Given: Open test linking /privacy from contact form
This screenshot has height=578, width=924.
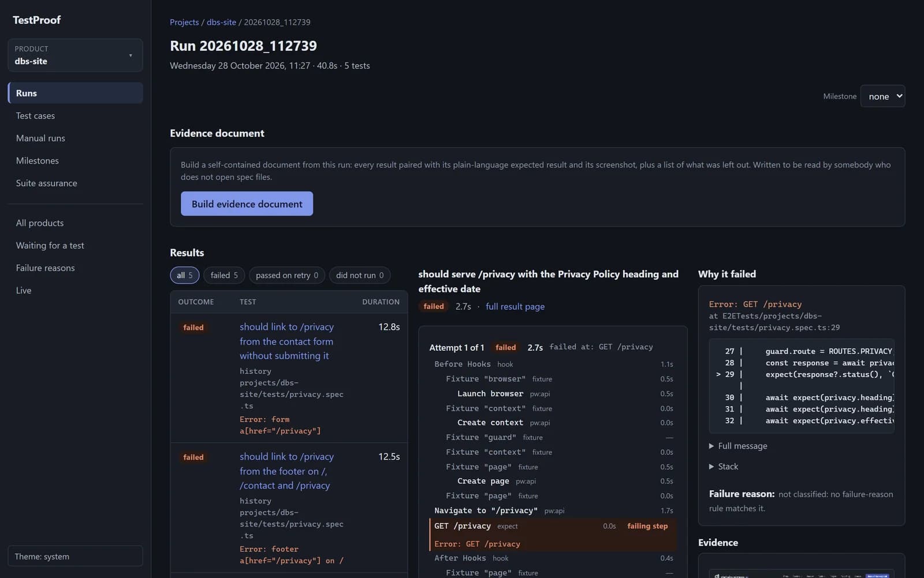Looking at the screenshot, I should pos(287,342).
